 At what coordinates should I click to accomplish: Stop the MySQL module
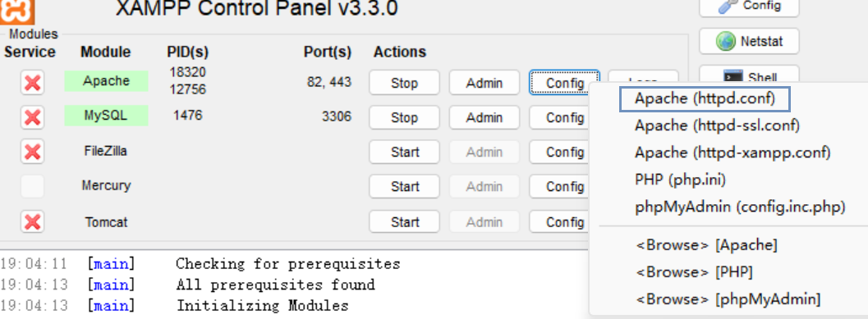point(404,117)
